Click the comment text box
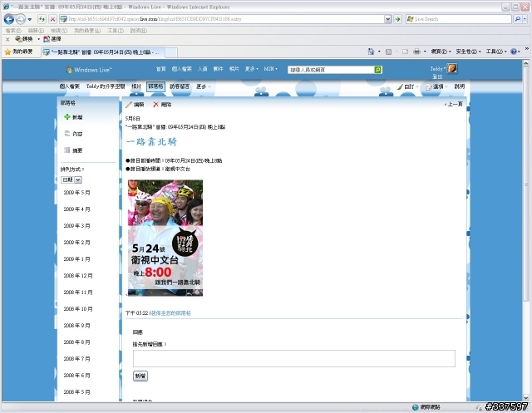The width and height of the screenshot is (532, 413). 293,358
